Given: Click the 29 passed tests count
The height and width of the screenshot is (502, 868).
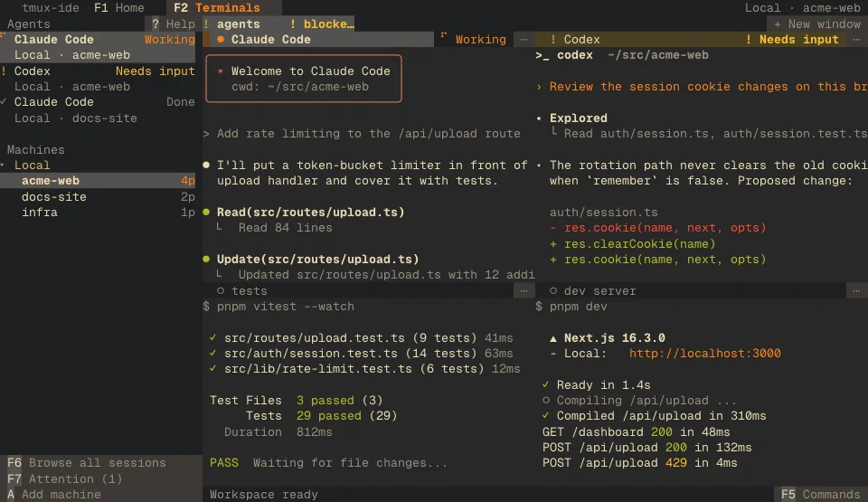Looking at the screenshot, I should [328, 415].
